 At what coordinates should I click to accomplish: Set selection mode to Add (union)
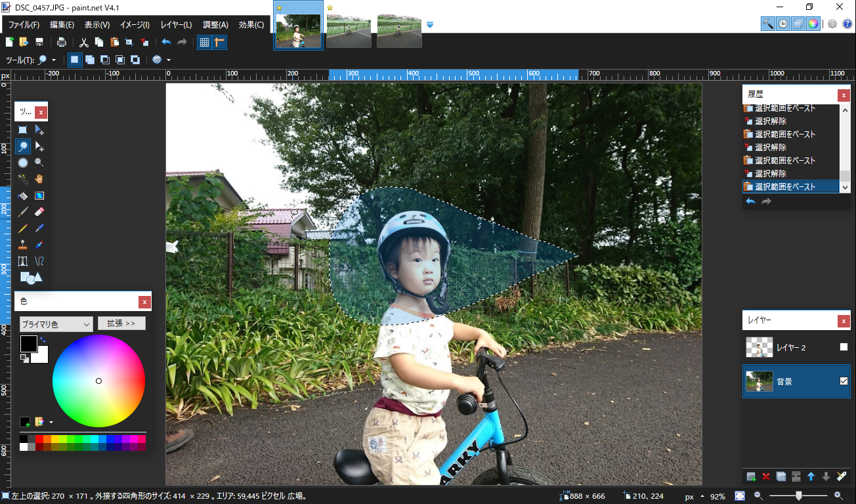[x=90, y=60]
